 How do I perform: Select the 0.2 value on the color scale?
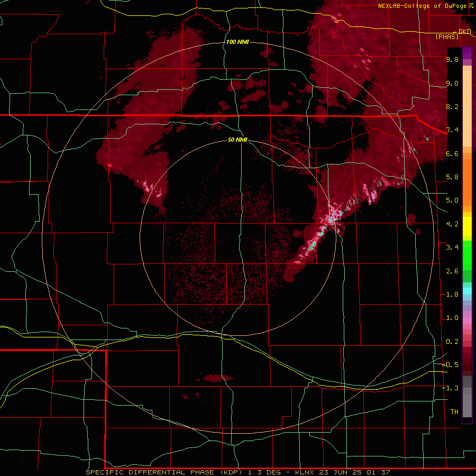coord(452,342)
